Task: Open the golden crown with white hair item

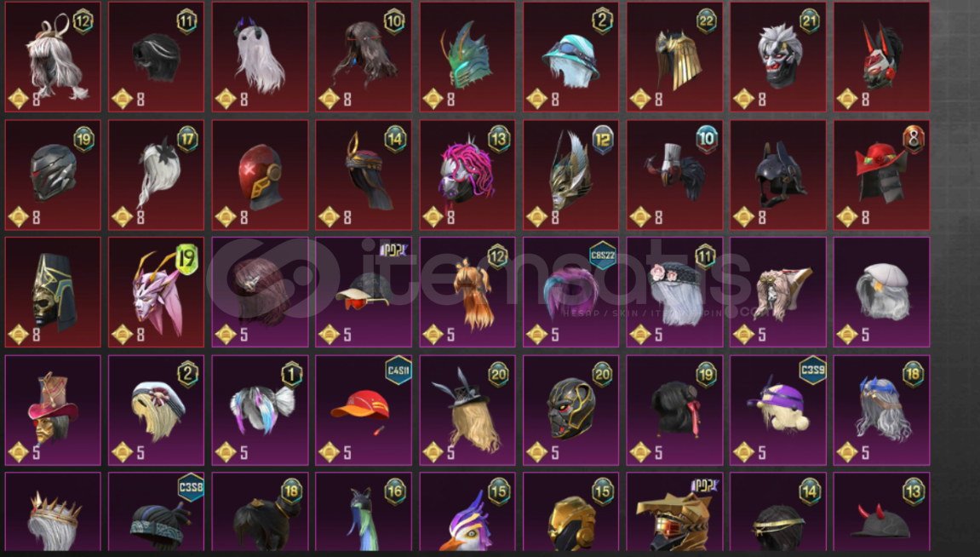Action: point(53,513)
